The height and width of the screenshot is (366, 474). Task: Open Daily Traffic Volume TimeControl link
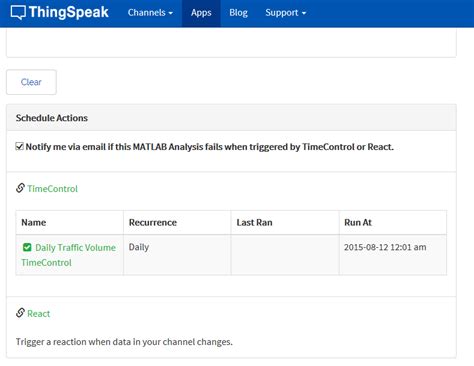point(69,255)
